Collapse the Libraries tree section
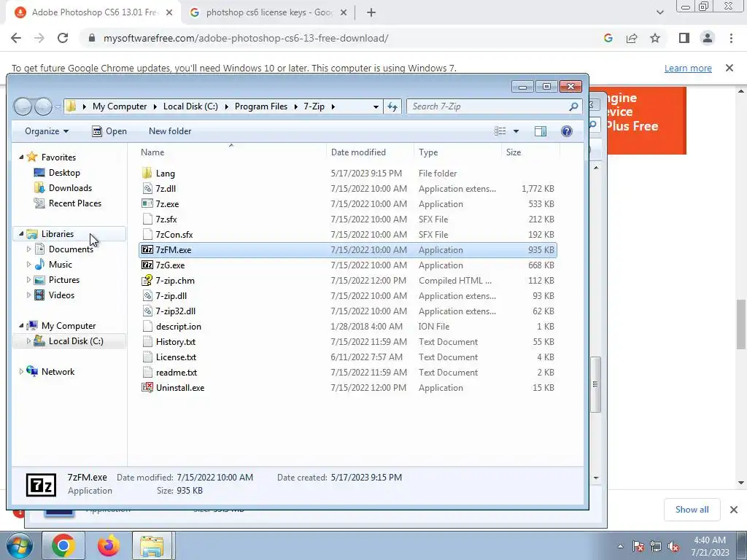747x560 pixels. (21, 233)
